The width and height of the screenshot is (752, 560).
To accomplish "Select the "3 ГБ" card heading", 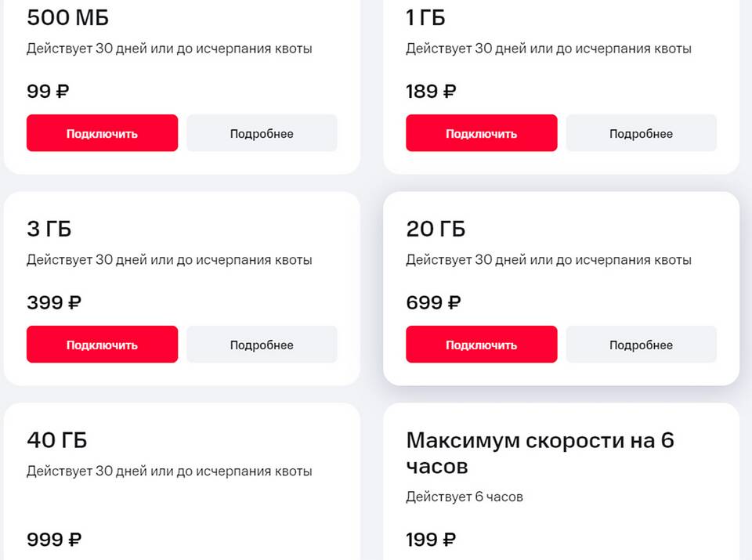I will click(x=49, y=229).
